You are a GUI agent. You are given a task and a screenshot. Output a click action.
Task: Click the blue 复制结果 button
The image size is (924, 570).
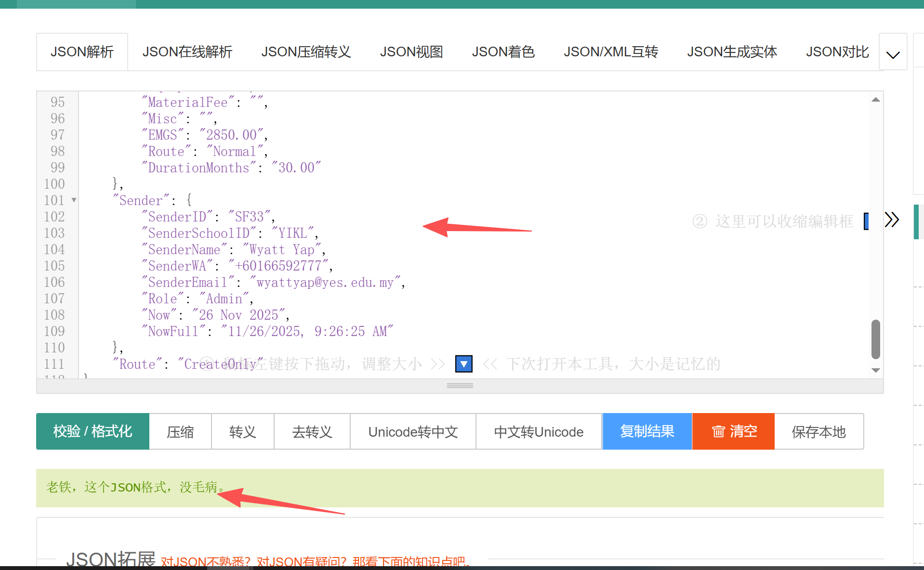point(647,431)
